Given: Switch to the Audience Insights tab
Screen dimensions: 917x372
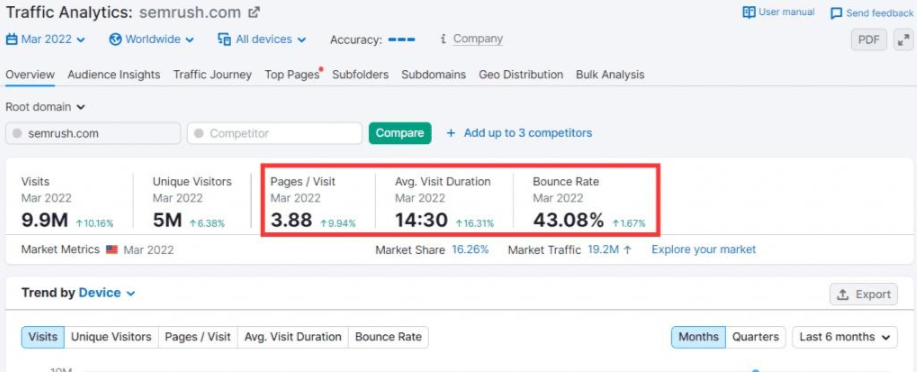Looking at the screenshot, I should (113, 75).
